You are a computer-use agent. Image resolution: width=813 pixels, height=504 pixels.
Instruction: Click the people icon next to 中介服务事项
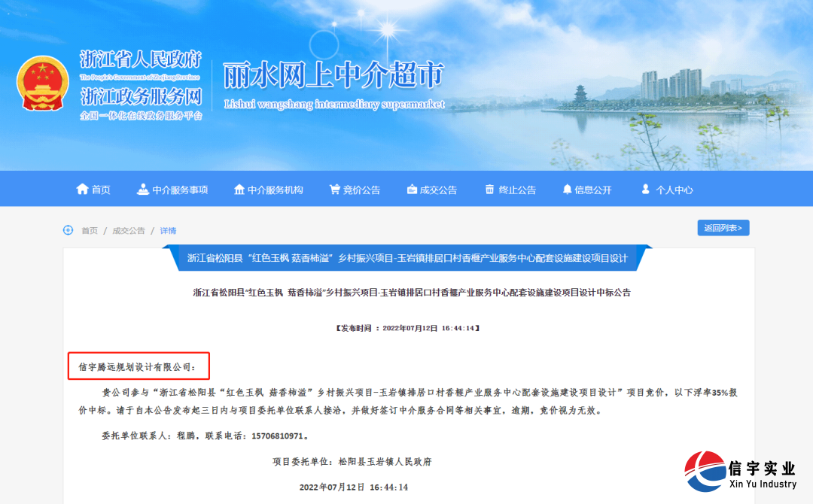pyautogui.click(x=144, y=189)
